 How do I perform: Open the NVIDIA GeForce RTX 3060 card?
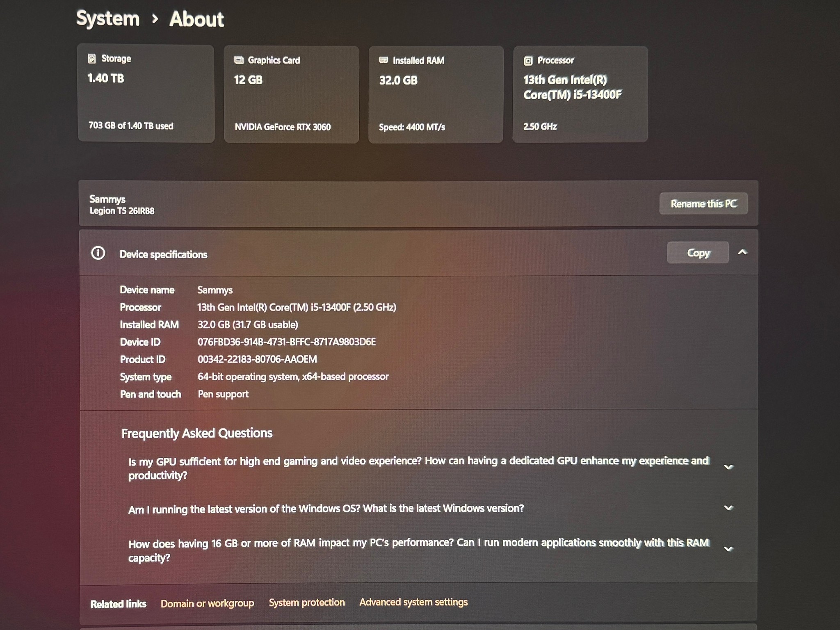(291, 94)
